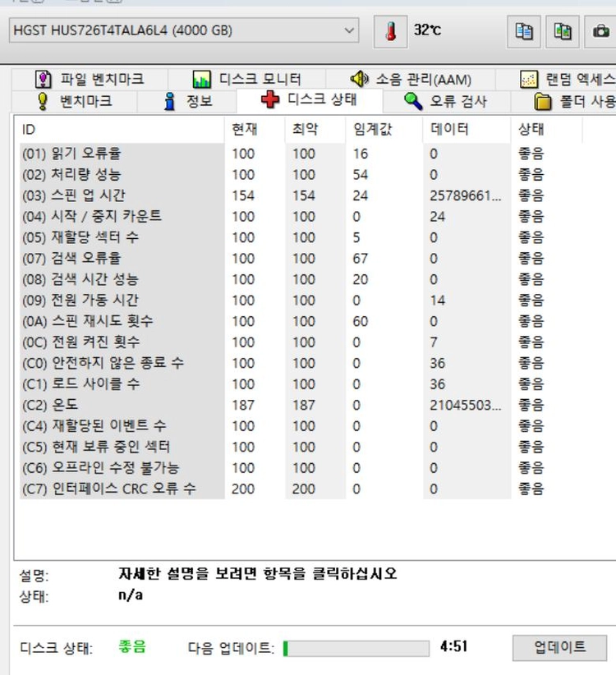Click the 임계값 column header
This screenshot has width=616, height=675.
(x=384, y=129)
